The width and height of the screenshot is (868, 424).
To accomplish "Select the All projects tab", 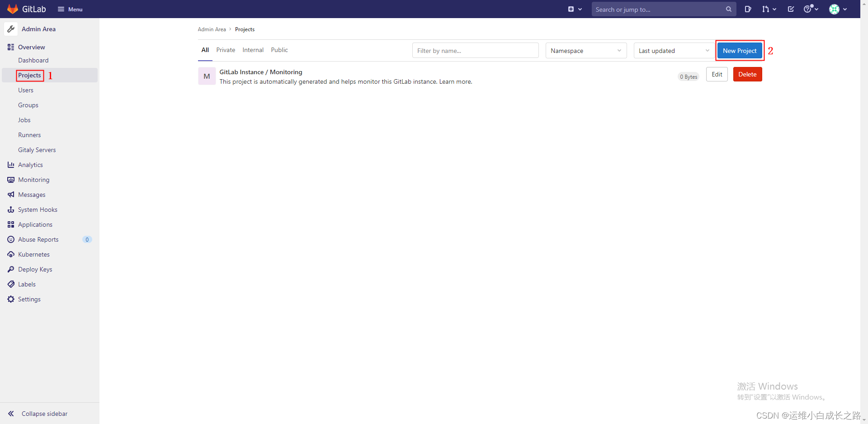I will tap(205, 50).
